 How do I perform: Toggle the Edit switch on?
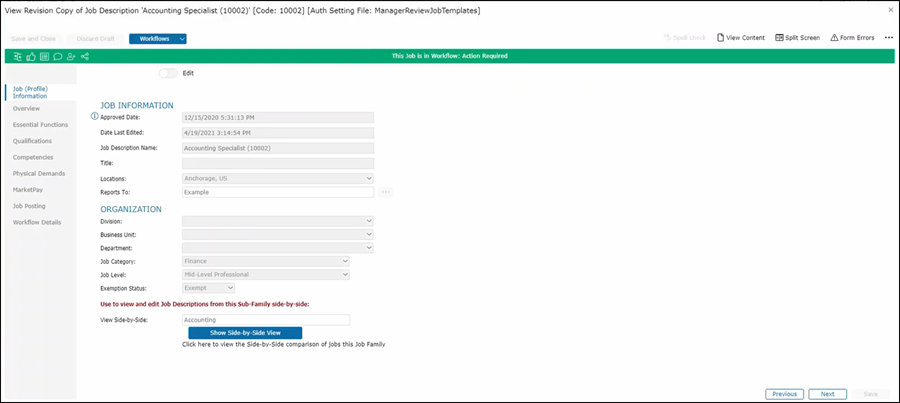point(168,73)
